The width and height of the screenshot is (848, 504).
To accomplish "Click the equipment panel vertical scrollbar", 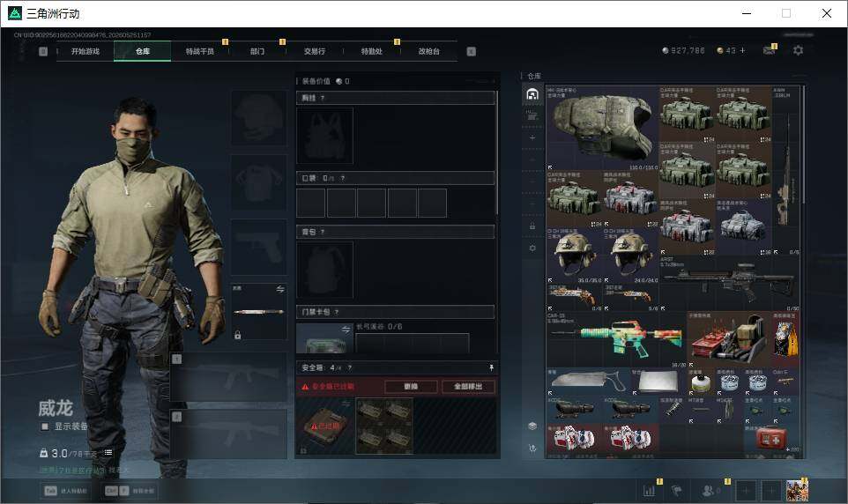I will (497, 152).
